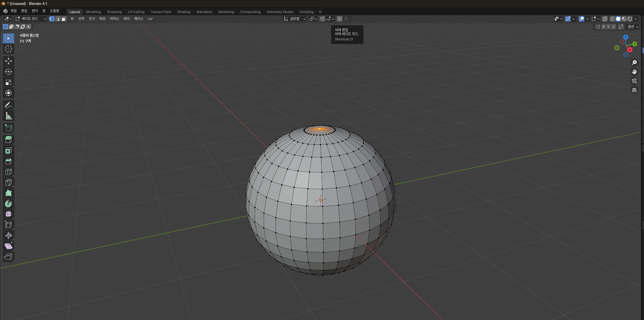This screenshot has width=644, height=320.
Task: Select the Edge Slide tool
Action: [x=8, y=225]
